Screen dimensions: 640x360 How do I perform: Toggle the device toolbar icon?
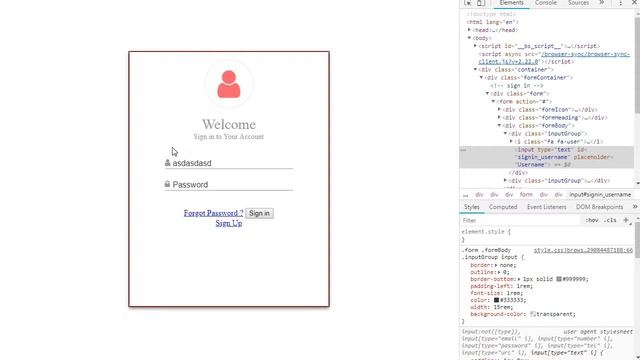click(x=481, y=3)
